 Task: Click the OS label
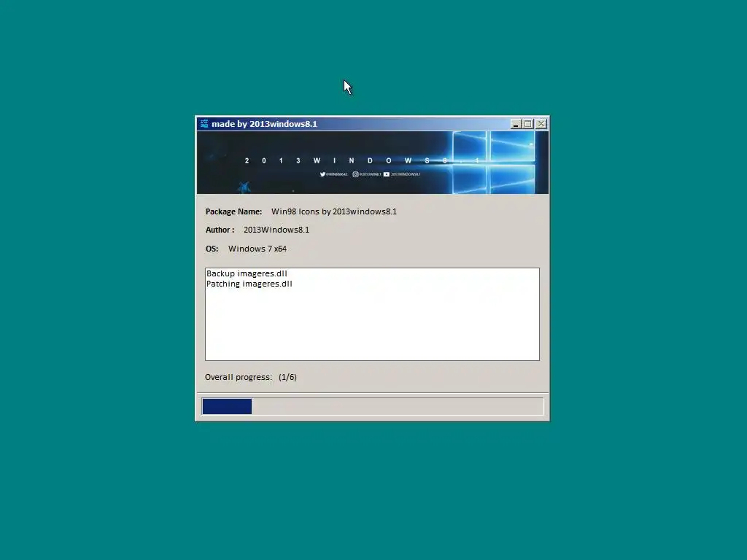pyautogui.click(x=212, y=249)
